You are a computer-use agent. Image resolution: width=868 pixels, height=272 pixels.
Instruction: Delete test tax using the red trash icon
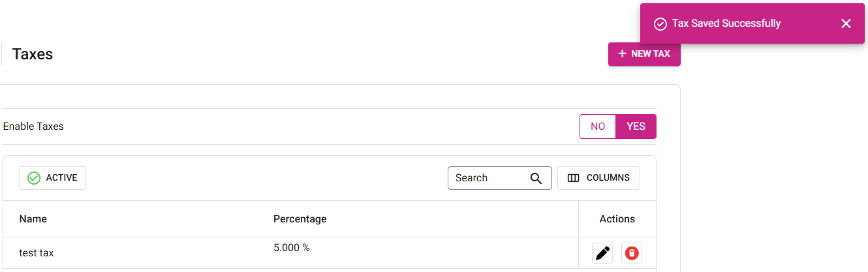[x=631, y=253]
